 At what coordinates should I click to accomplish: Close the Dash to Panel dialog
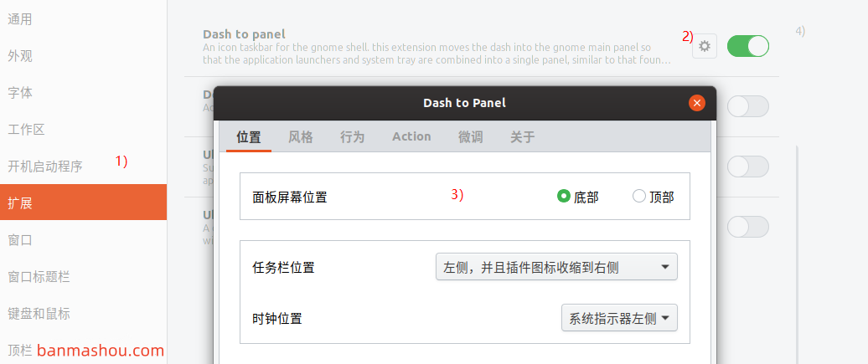click(697, 103)
